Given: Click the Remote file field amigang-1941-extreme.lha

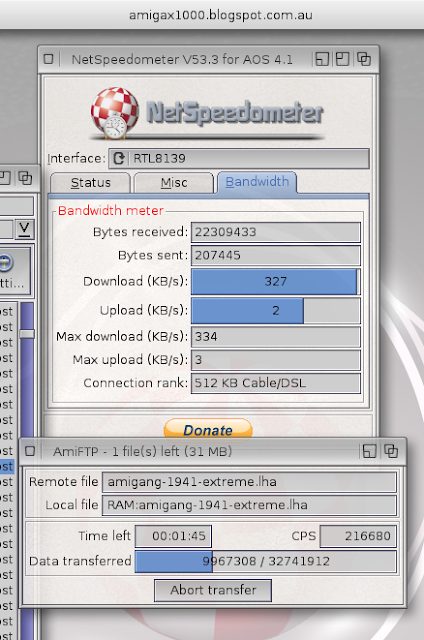Looking at the screenshot, I should point(249,482).
